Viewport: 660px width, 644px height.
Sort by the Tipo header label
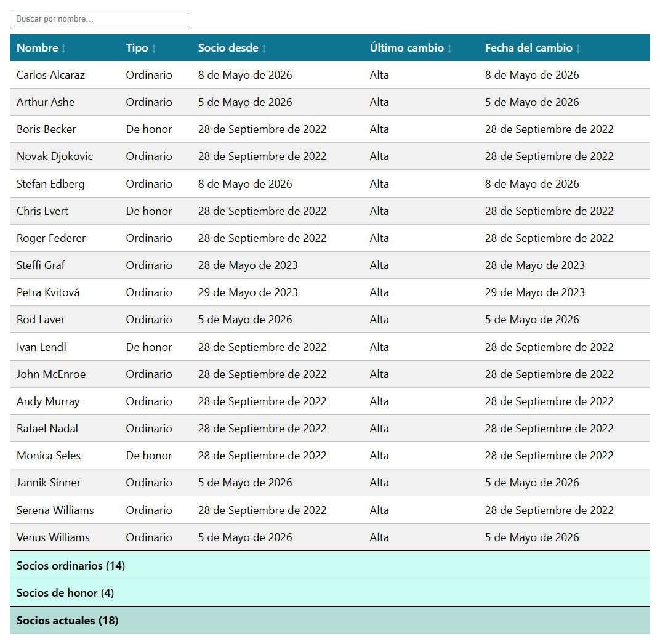pyautogui.click(x=137, y=48)
